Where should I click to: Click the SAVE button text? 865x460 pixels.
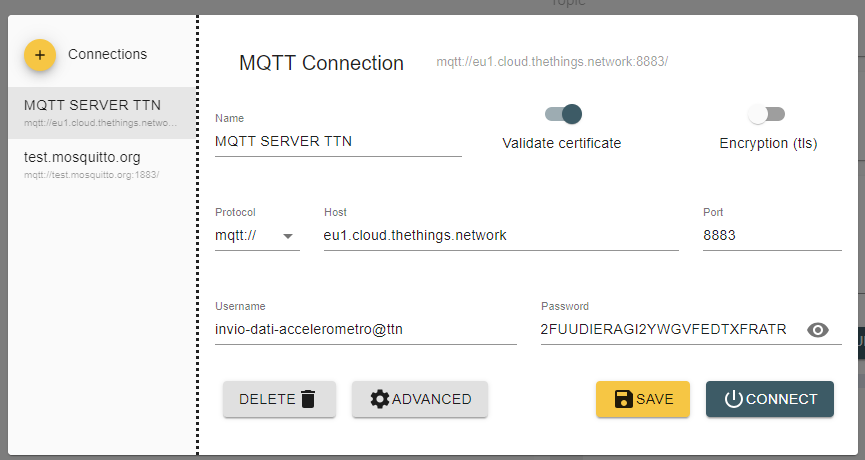point(655,399)
